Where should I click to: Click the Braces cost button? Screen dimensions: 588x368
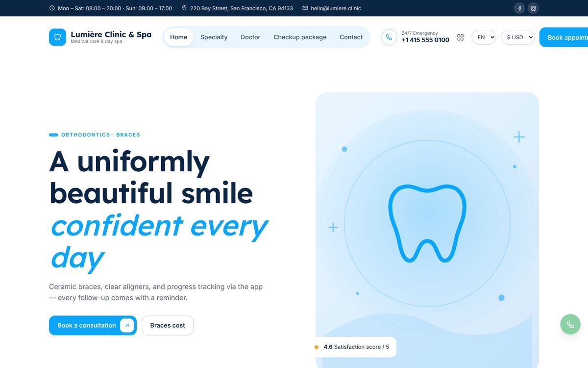pyautogui.click(x=168, y=325)
